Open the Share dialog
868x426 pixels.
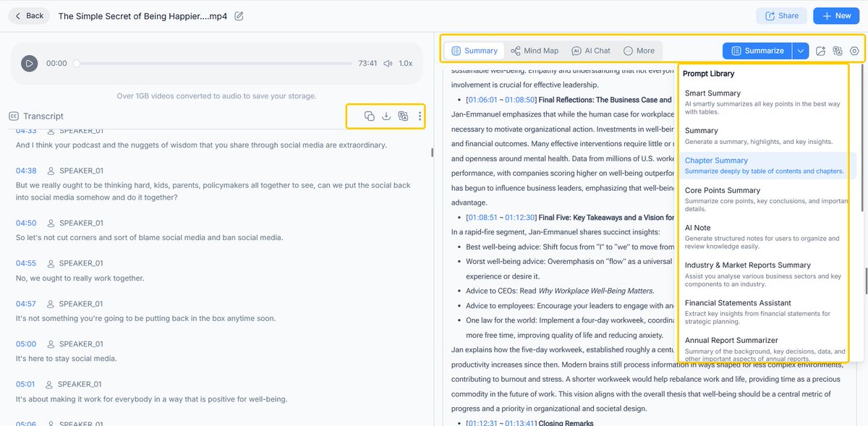click(782, 16)
